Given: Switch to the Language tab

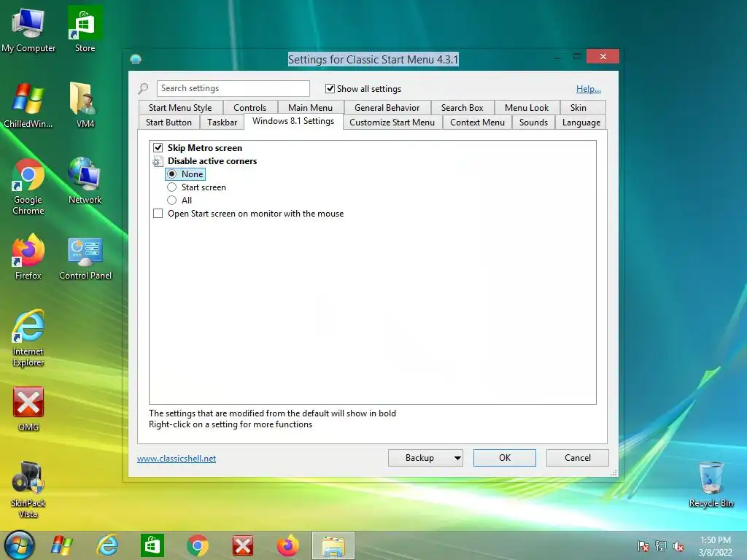Looking at the screenshot, I should [x=581, y=122].
